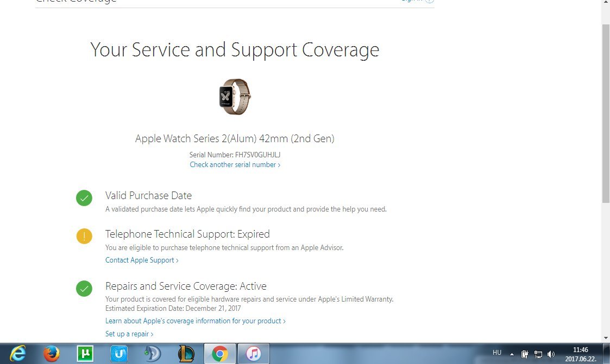
Task: Show hidden system tray icons
Action: click(512, 354)
